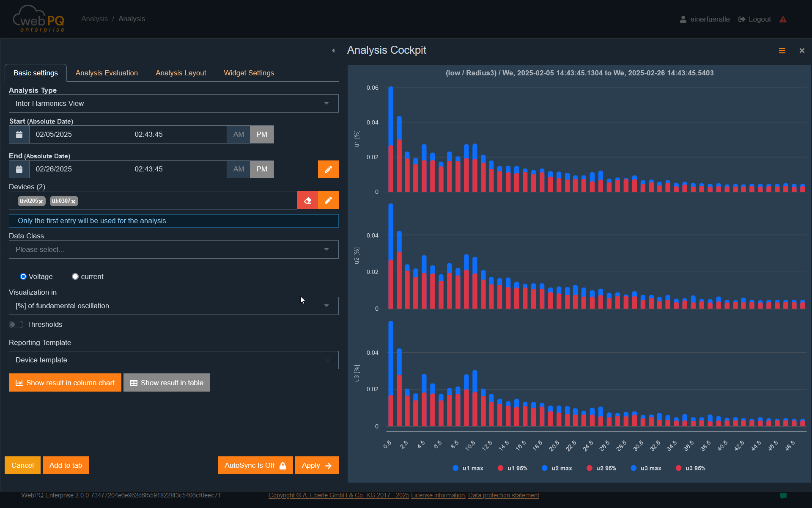The image size is (812, 508).
Task: Edit the devices list with the pencil icon
Action: pyautogui.click(x=328, y=200)
